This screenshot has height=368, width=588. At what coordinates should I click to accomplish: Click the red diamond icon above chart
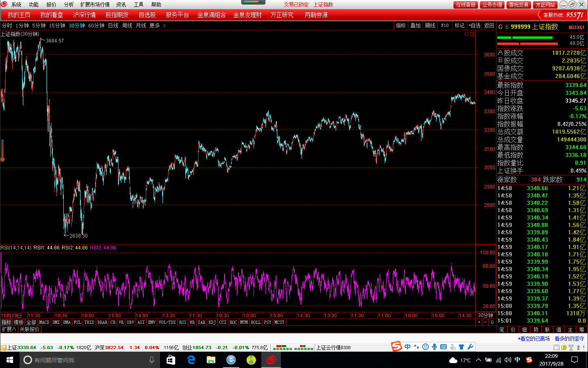[466, 34]
